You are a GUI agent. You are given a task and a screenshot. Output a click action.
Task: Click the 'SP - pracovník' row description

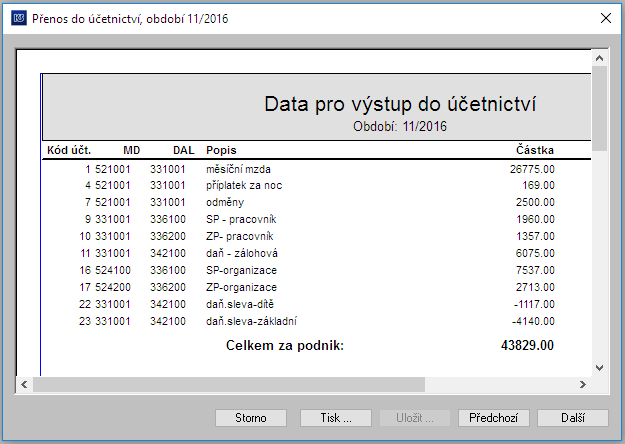click(241, 219)
